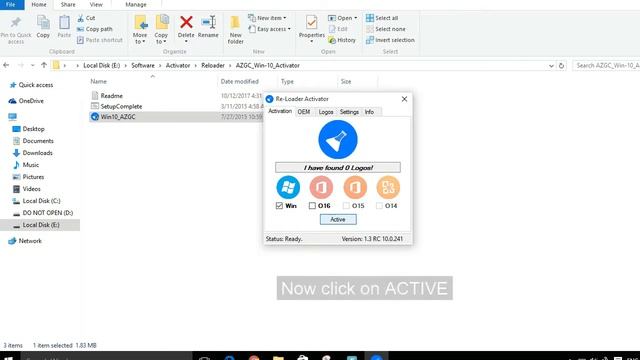Viewport: 640px width, 360px height.
Task: Click the Reloader breadcrumb in address bar
Action: click(213, 65)
